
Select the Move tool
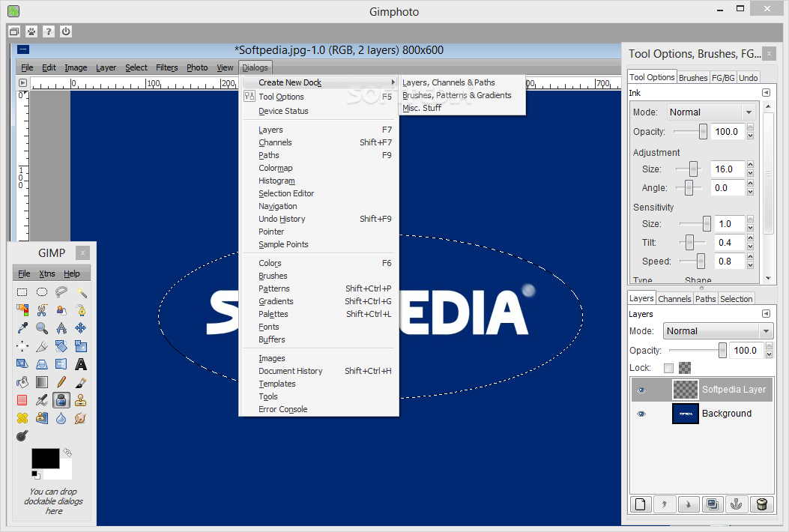tap(81, 328)
